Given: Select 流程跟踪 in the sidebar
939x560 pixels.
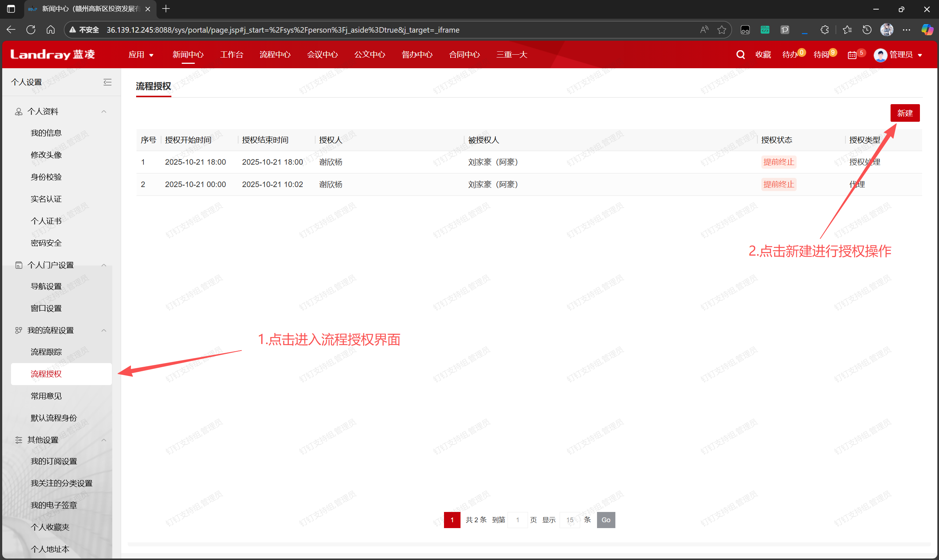Looking at the screenshot, I should click(x=46, y=352).
